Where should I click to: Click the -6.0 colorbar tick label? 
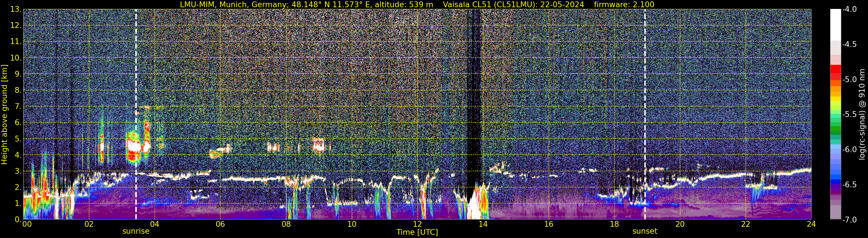pyautogui.click(x=849, y=150)
